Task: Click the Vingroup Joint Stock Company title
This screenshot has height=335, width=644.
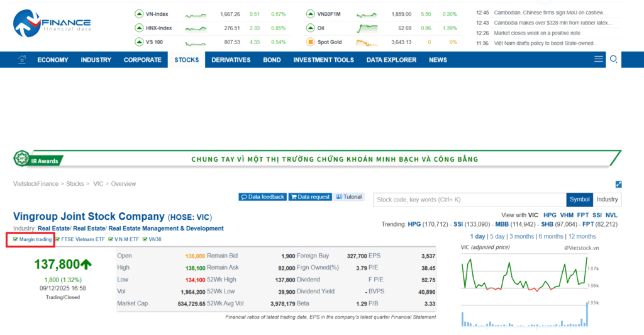Action: [89, 217]
